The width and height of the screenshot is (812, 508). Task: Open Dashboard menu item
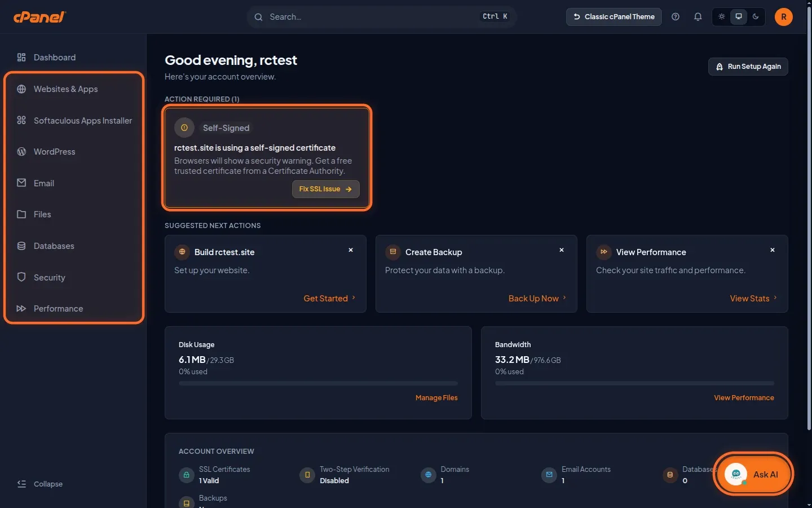tap(55, 58)
